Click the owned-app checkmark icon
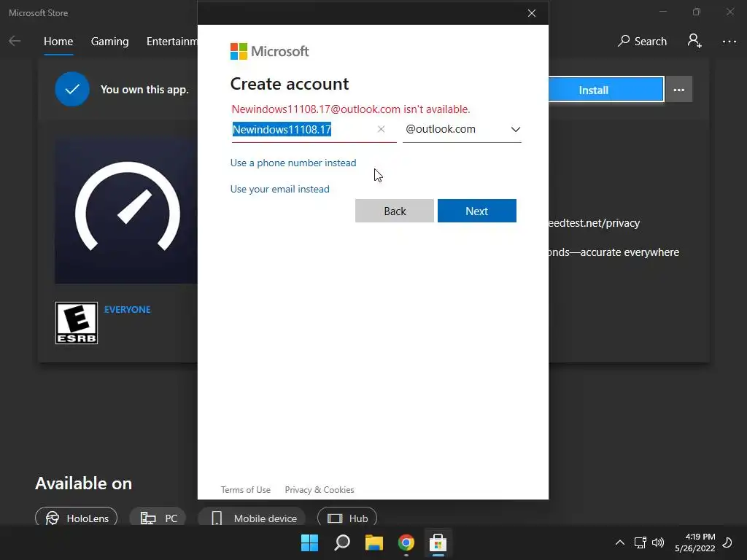This screenshot has width=747, height=560. coord(72,89)
